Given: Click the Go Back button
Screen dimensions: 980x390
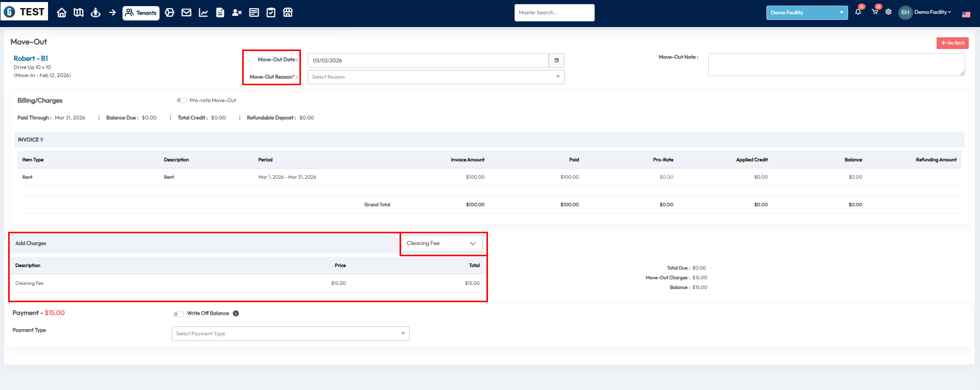Looking at the screenshot, I should coord(952,43).
